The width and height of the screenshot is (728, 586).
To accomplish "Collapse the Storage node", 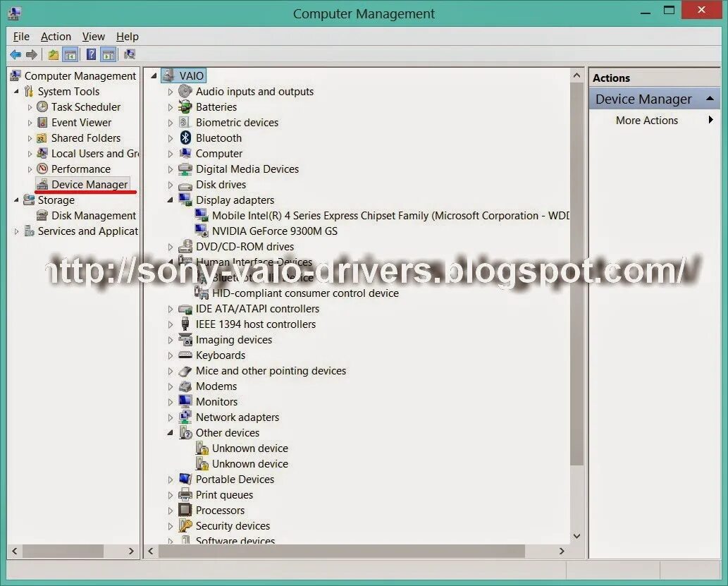I will 17,200.
